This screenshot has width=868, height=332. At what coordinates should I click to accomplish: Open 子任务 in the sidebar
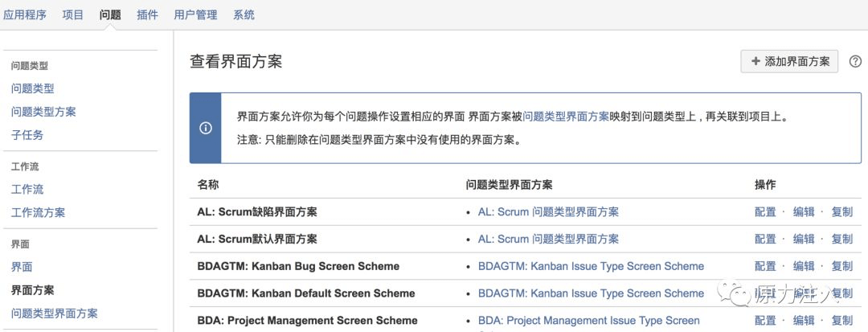[27, 134]
